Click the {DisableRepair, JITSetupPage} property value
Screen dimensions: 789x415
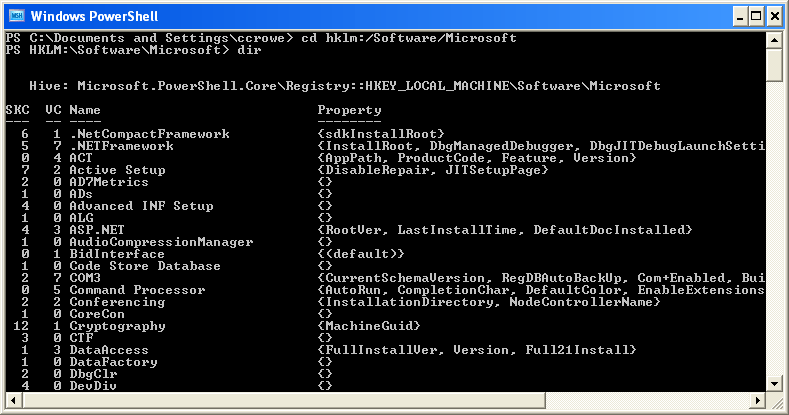point(433,171)
